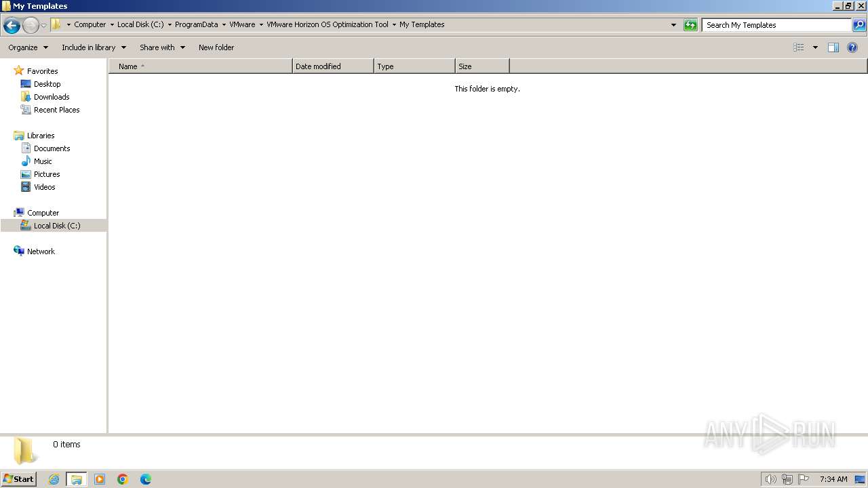
Task: Select Computer in the address breadcrumb
Action: (90, 24)
